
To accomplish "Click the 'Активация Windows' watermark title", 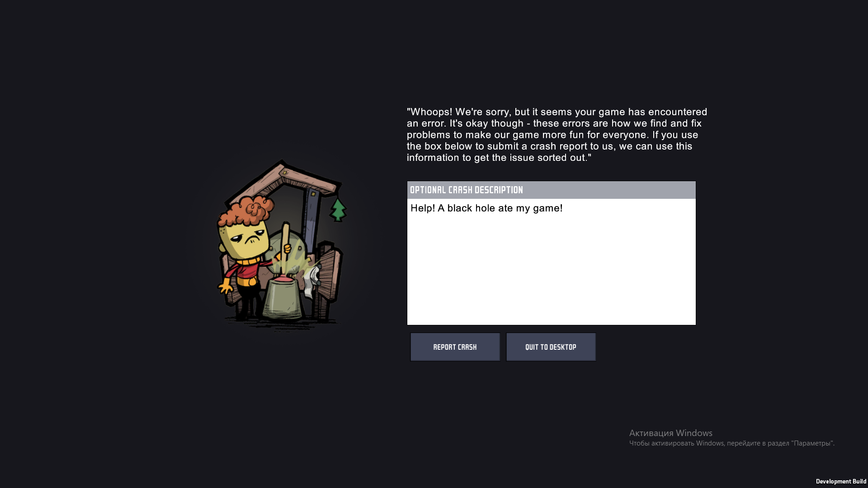I will (671, 433).
